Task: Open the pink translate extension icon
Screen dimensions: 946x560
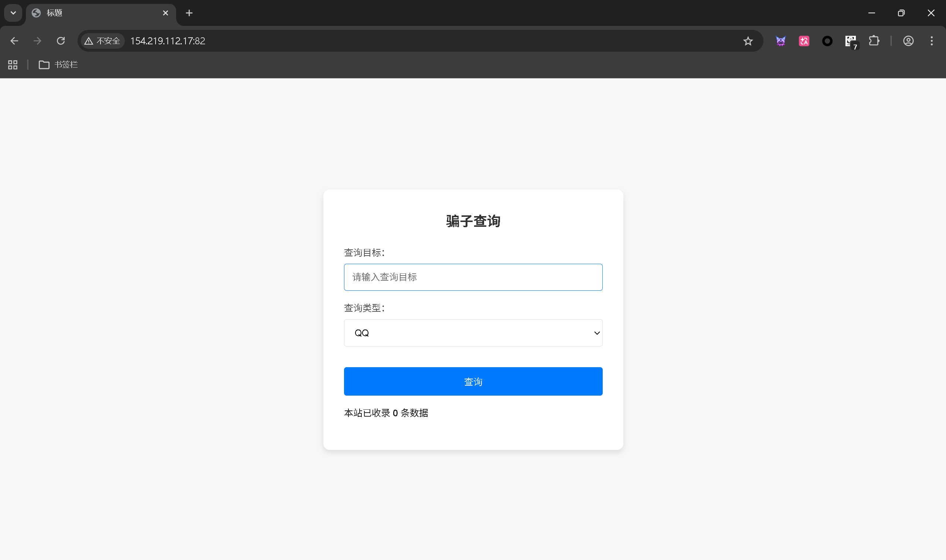Action: coord(804,41)
